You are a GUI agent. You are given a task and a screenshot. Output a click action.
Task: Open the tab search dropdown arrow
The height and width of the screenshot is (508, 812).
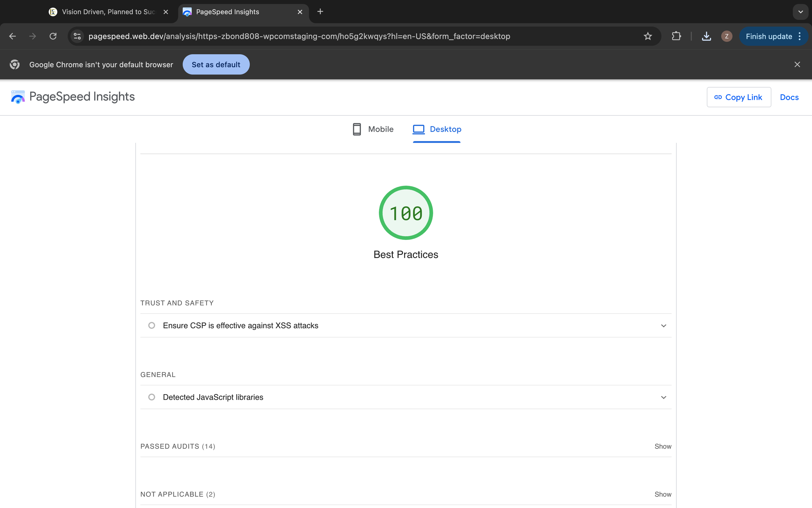[x=800, y=12]
